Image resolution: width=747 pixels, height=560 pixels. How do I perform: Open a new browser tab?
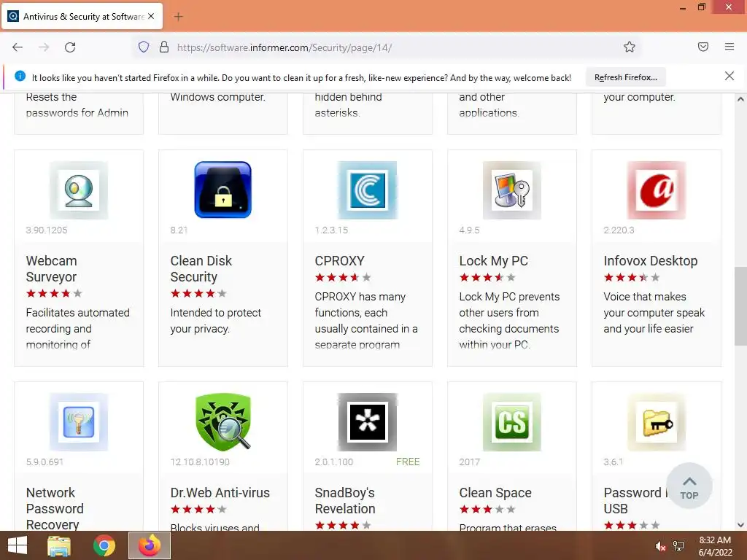coord(178,17)
